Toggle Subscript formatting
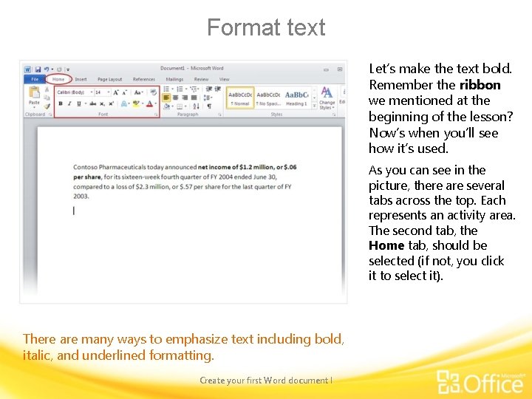Image resolution: width=532 pixels, height=399 pixels. click(102, 104)
